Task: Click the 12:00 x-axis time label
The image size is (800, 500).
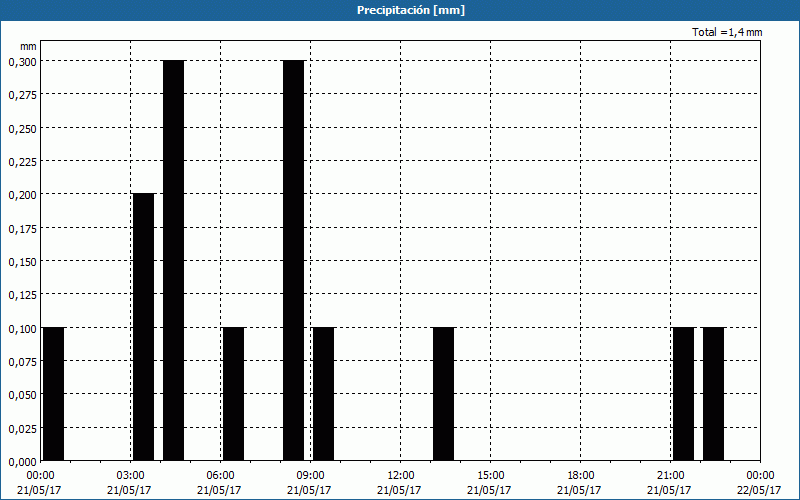Action: [x=401, y=476]
